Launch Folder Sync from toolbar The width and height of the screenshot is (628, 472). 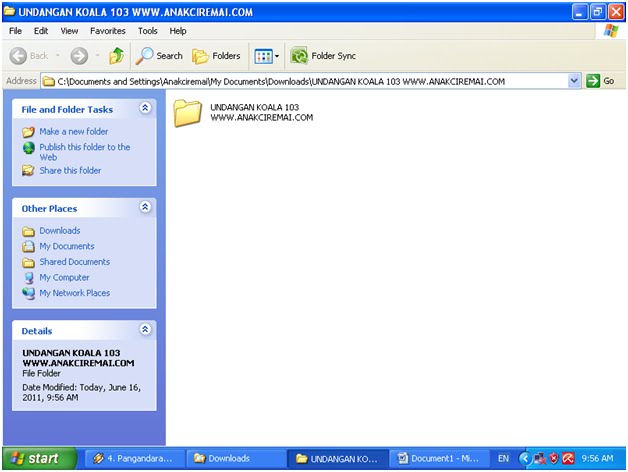point(323,56)
